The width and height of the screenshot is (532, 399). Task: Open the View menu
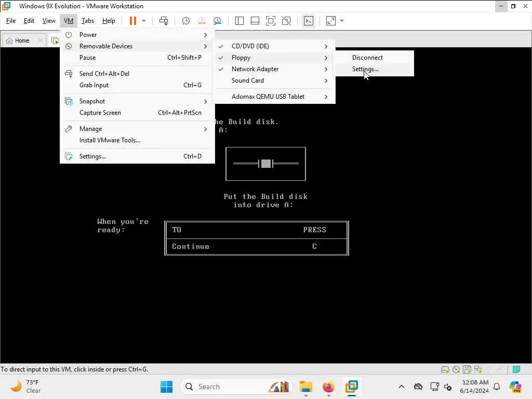49,21
